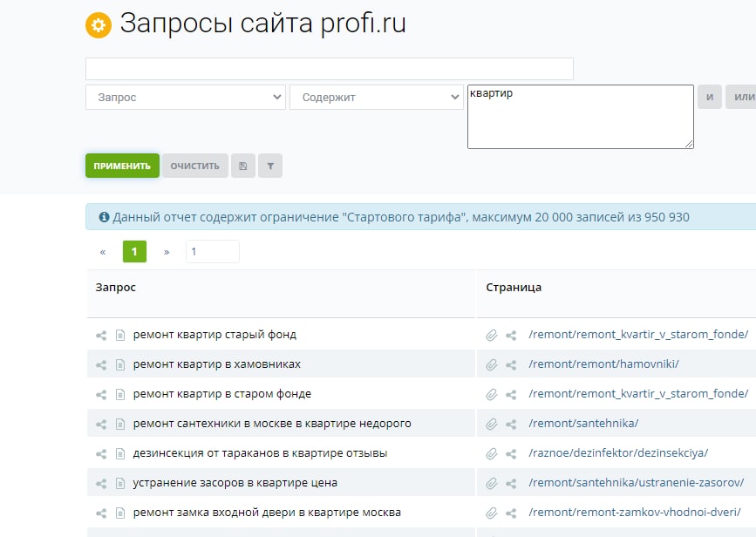The width and height of the screenshot is (756, 537).
Task: Click share icon for 'ремонт квартир в хамовниках' query
Action: click(101, 365)
